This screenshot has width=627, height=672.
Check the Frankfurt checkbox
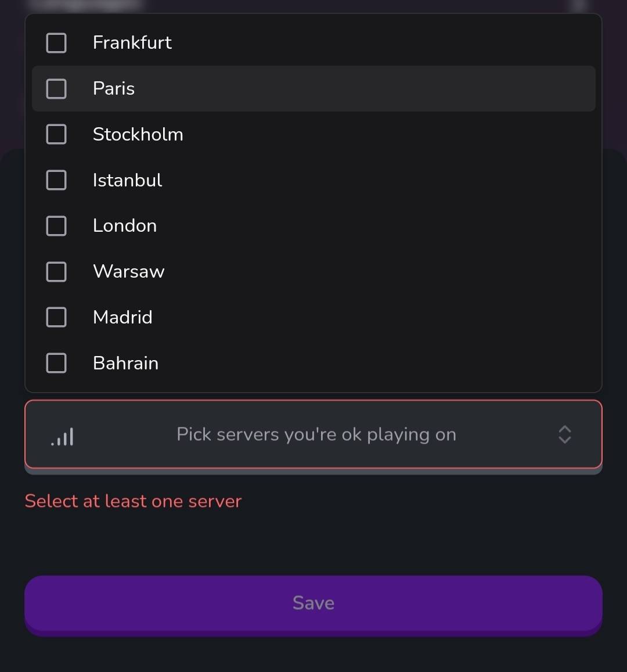pos(56,43)
